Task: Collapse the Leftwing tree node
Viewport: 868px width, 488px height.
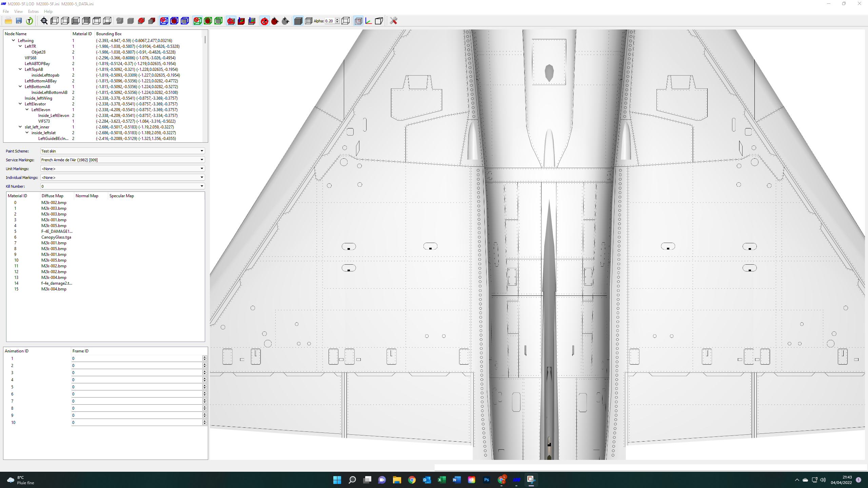Action: pyautogui.click(x=14, y=40)
